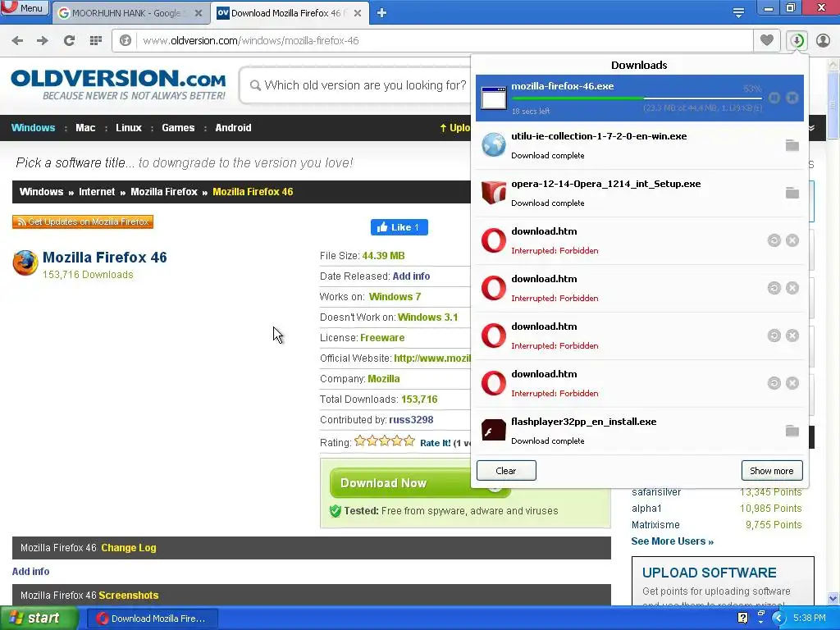
Task: Click the mozilla-firefox-46.exe progress bar
Action: (x=637, y=98)
